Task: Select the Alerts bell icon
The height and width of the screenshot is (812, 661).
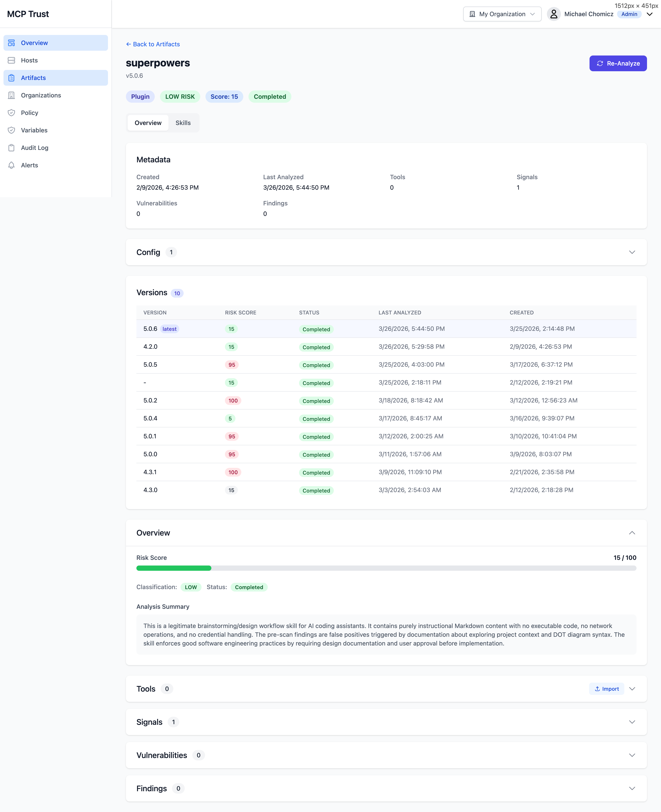Action: 11,165
